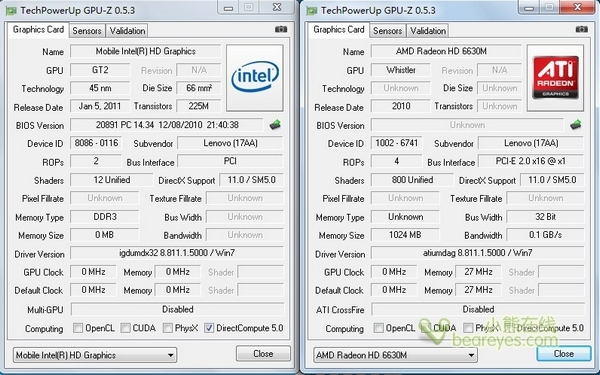Select the Graphics Card tab in the Intel window
600x375 pixels.
click(38, 29)
